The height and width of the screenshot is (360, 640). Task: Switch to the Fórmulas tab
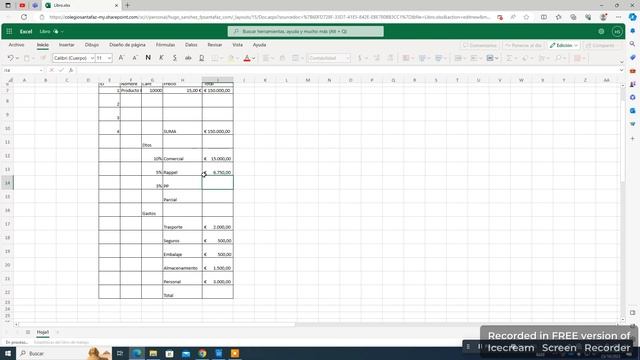165,45
